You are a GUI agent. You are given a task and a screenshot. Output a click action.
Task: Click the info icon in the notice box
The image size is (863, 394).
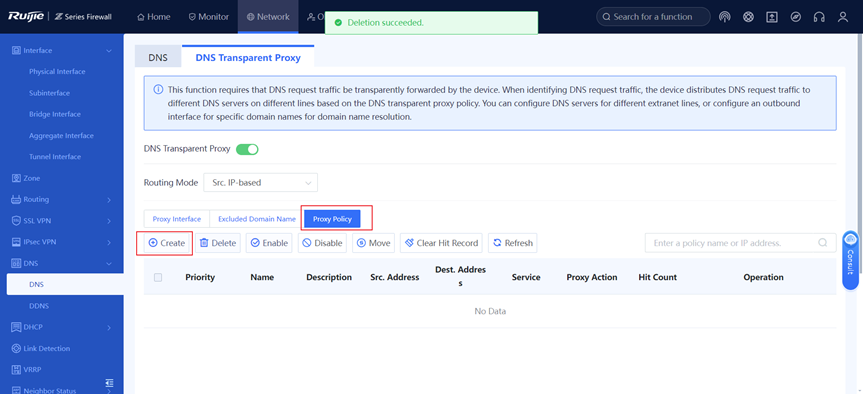(158, 89)
